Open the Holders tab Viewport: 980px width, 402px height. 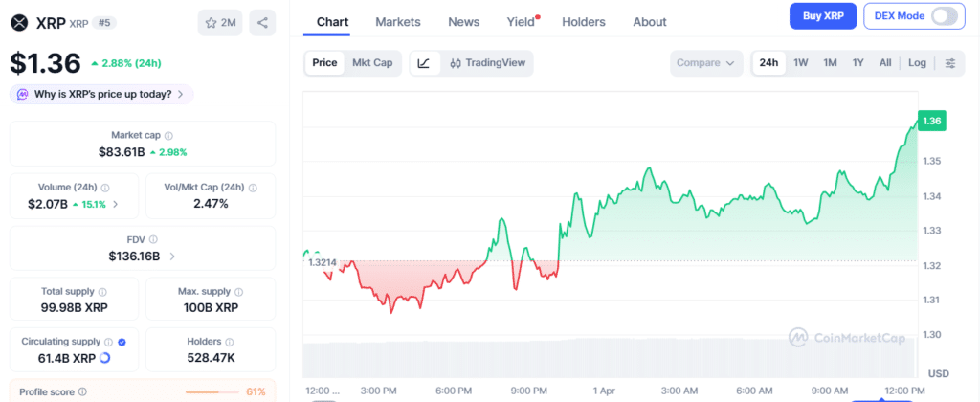pyautogui.click(x=584, y=22)
